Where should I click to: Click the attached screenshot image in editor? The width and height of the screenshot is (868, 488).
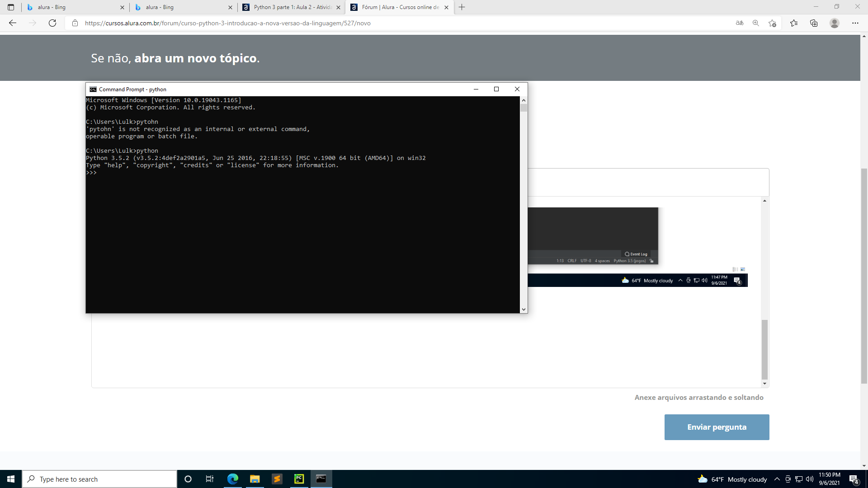click(x=637, y=247)
